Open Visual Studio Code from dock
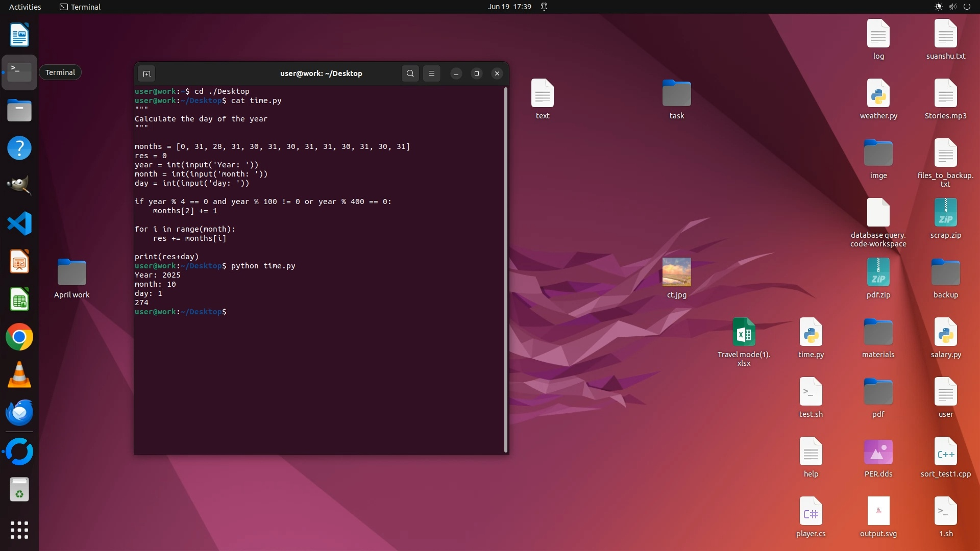 tap(19, 223)
